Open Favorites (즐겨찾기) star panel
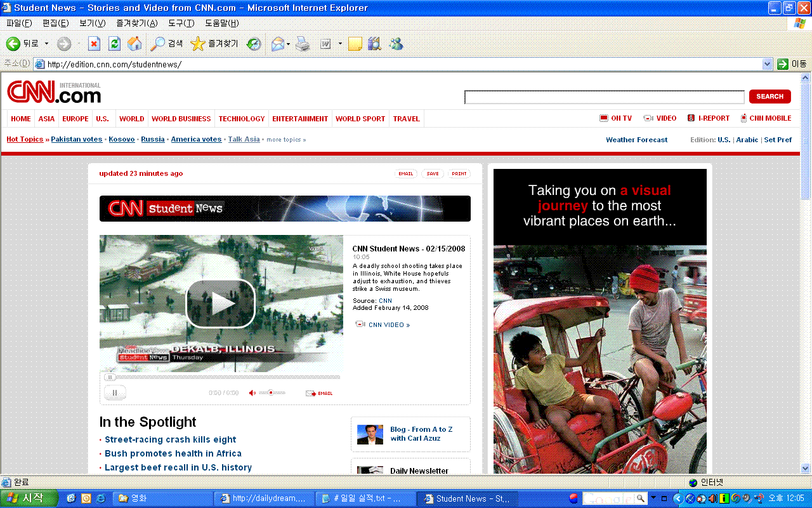This screenshot has height=508, width=812. pos(214,44)
